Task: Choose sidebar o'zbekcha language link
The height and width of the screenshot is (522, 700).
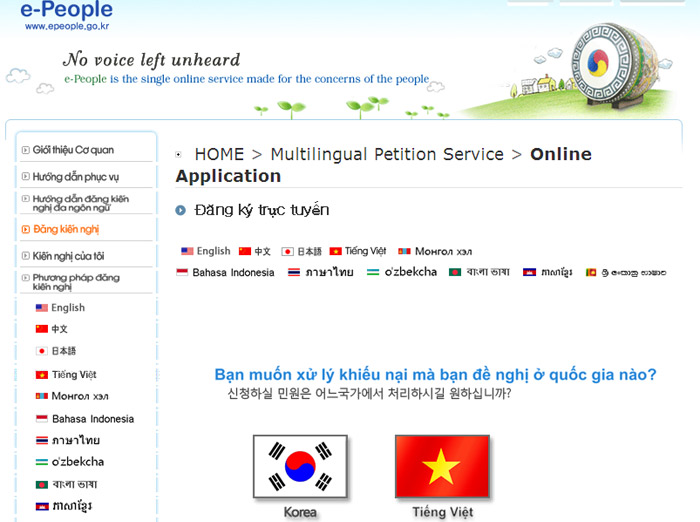Action: pyautogui.click(x=78, y=462)
